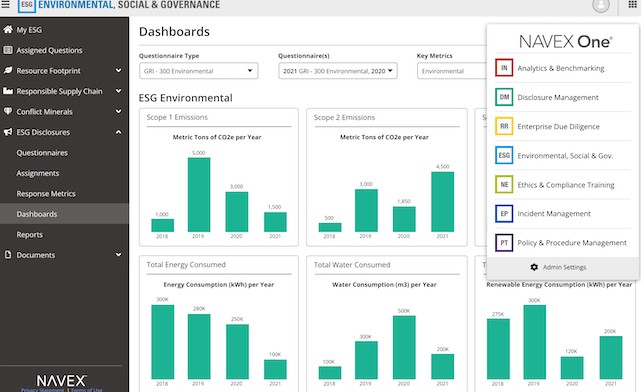Viewport: 641px width, 392px height.
Task: Expand the Documents chevron
Action: pos(119,255)
